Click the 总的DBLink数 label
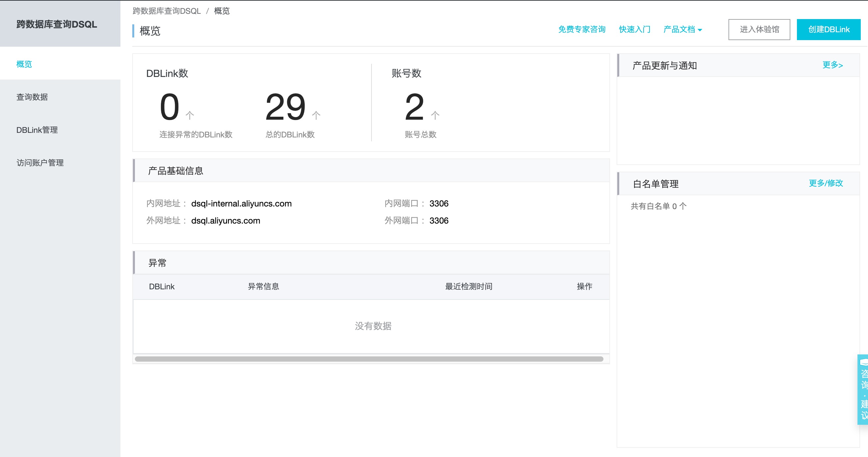 tap(290, 134)
